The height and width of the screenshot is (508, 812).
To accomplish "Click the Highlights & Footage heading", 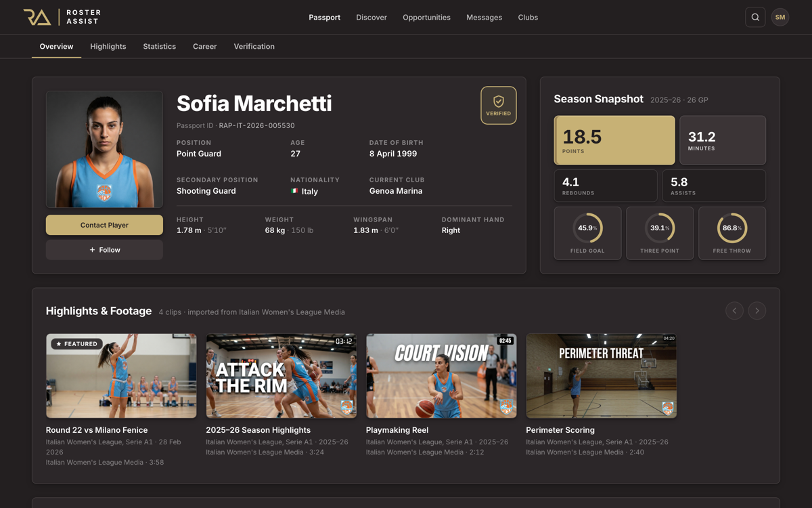I will click(99, 311).
